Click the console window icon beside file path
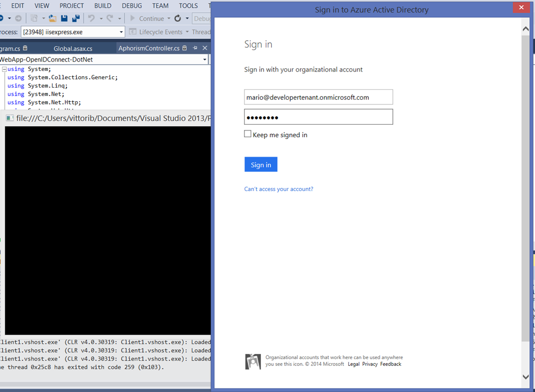Viewport: 535px width, 392px height. tap(10, 118)
